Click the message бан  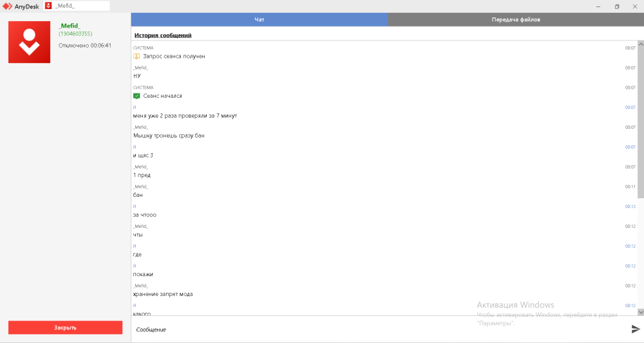pos(138,195)
